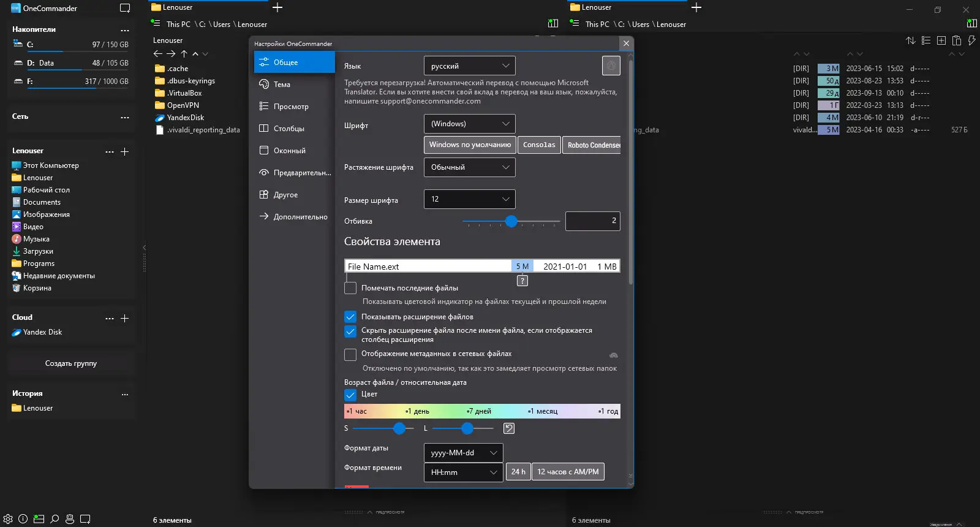Click new window icon in bottom bar

(85, 519)
